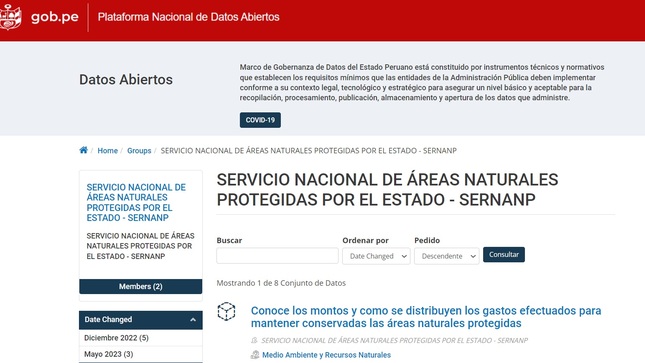Open the Conoce los montos dataset title
The width and height of the screenshot is (645, 363).
pyautogui.click(x=426, y=317)
